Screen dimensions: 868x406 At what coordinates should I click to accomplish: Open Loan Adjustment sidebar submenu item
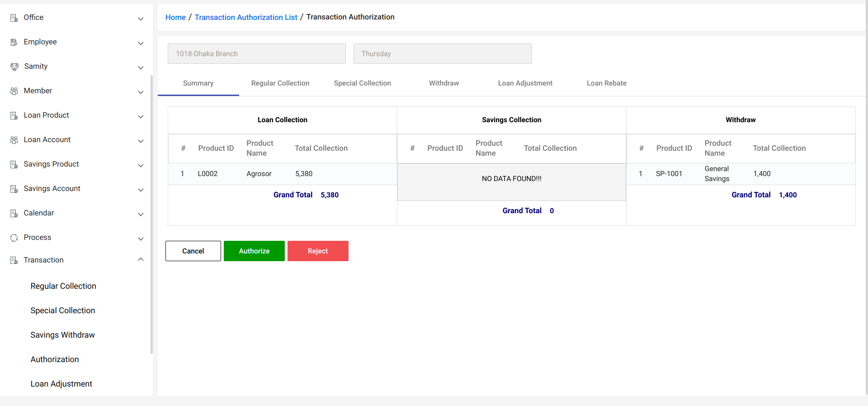(61, 384)
